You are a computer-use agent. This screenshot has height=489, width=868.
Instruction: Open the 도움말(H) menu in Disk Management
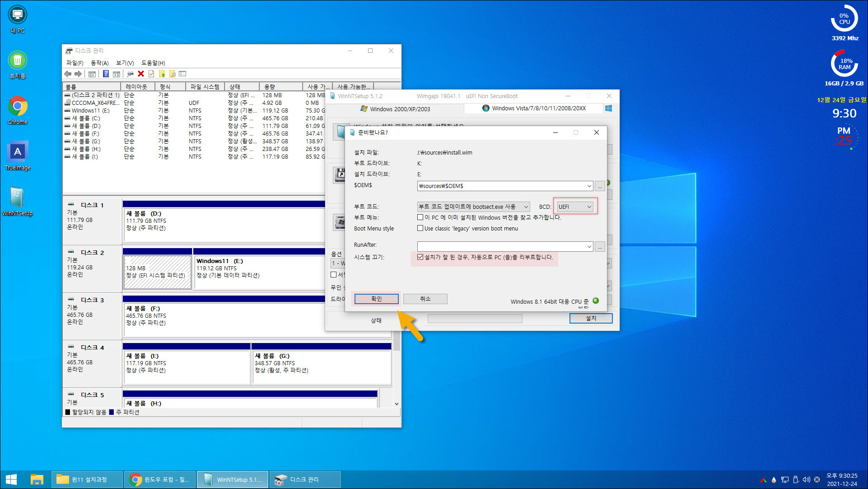[x=153, y=63]
